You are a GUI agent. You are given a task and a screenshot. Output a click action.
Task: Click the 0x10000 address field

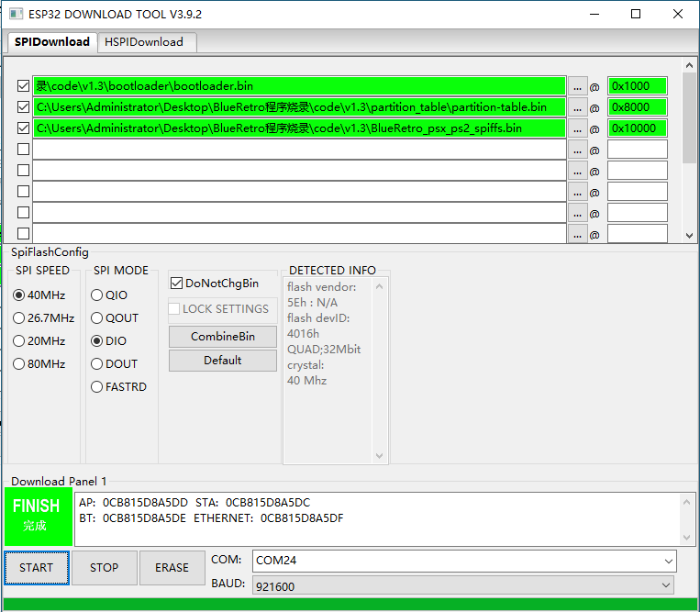[x=636, y=128]
